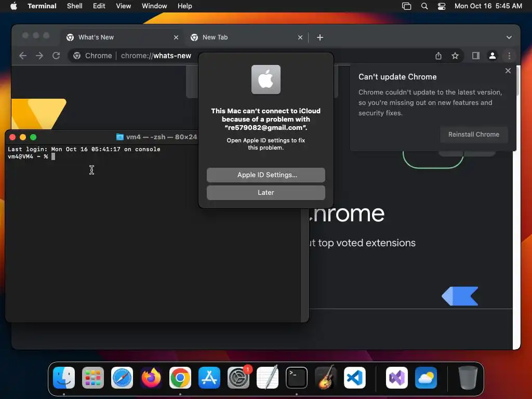
Task: Bookmark this tab with star icon
Action: tap(455, 56)
